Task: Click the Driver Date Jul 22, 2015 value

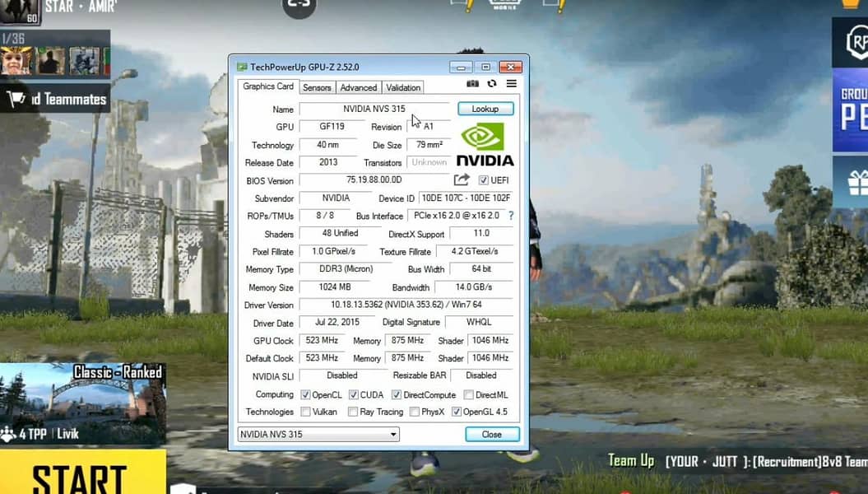Action: tap(337, 322)
